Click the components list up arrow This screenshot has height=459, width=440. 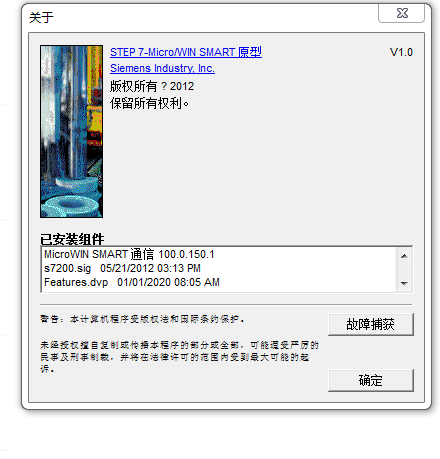point(404,256)
